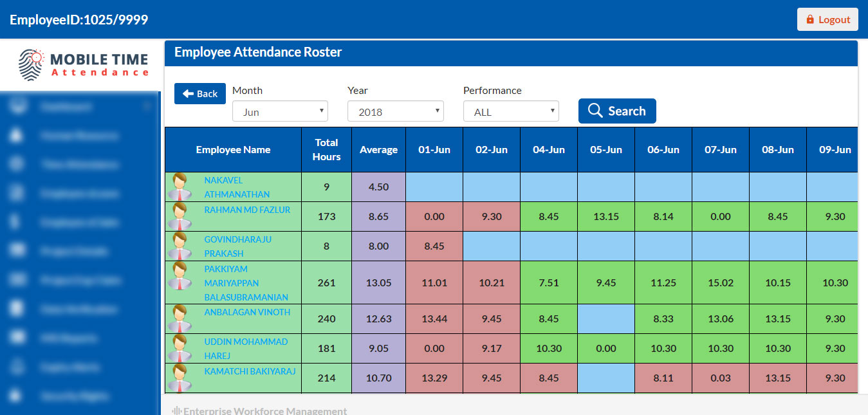This screenshot has height=415, width=868.
Task: Click Nakavel Athmanathan's avatar icon
Action: 180,187
